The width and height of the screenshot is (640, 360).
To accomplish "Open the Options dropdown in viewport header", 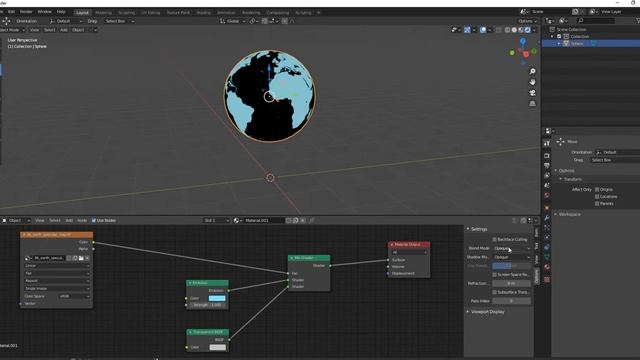I will point(527,21).
